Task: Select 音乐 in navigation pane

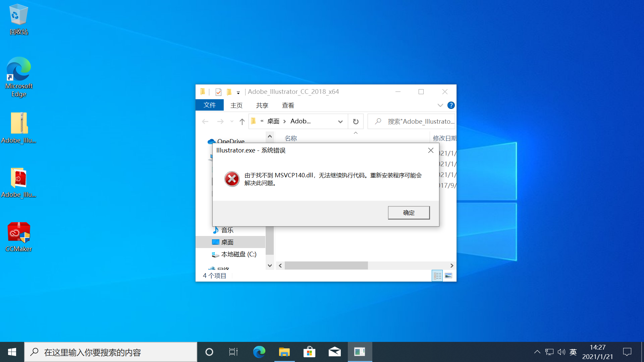Action: pos(227,230)
